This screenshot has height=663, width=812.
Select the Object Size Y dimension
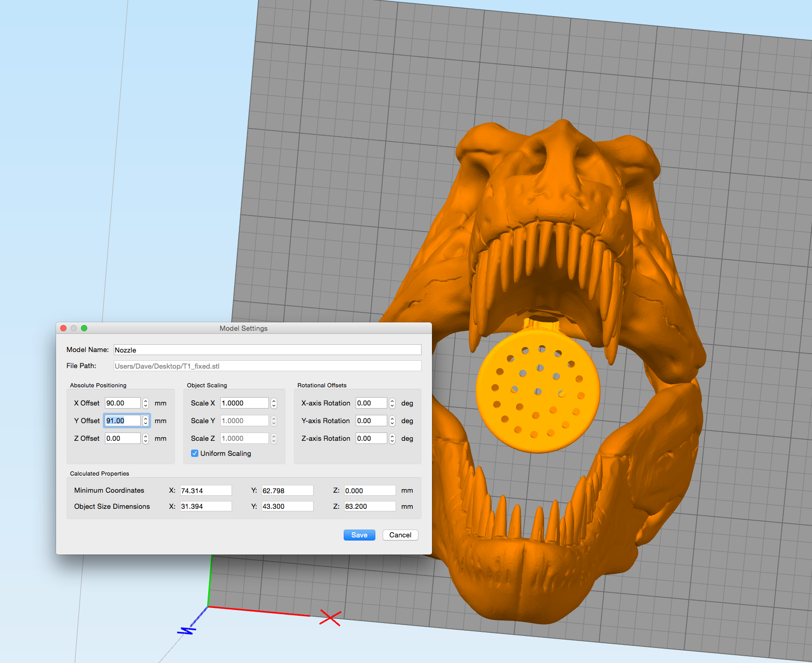[287, 506]
